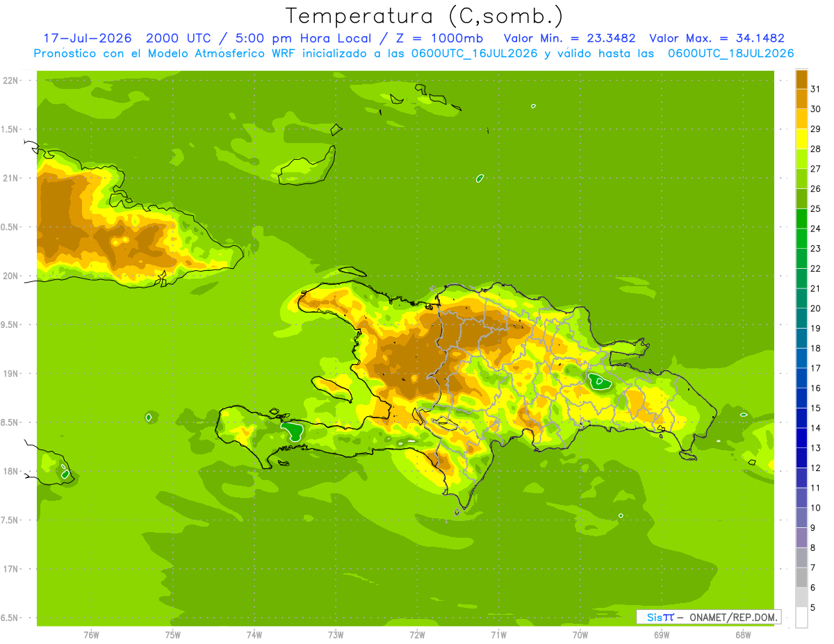Click the colorbar label '13'
The height and width of the screenshot is (644, 834).
point(815,448)
